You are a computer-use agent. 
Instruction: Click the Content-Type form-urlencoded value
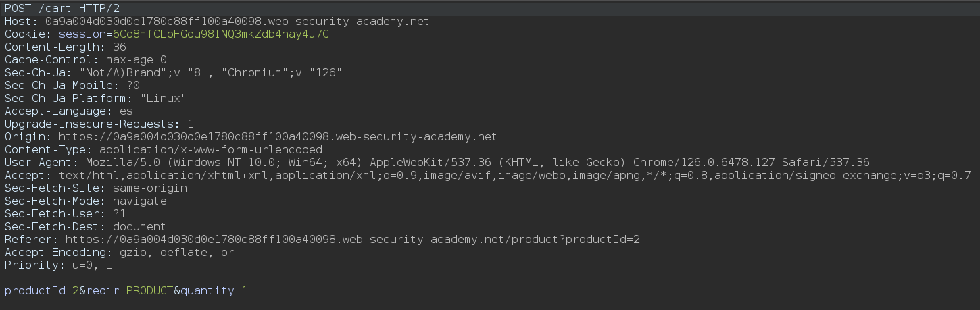210,149
